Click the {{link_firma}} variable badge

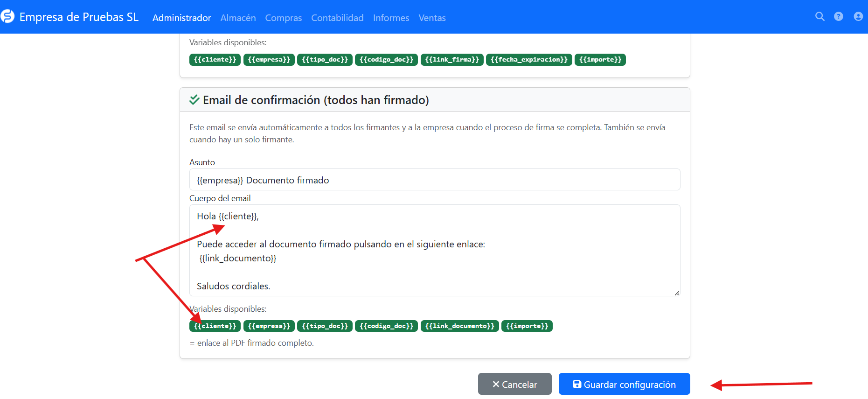(451, 60)
